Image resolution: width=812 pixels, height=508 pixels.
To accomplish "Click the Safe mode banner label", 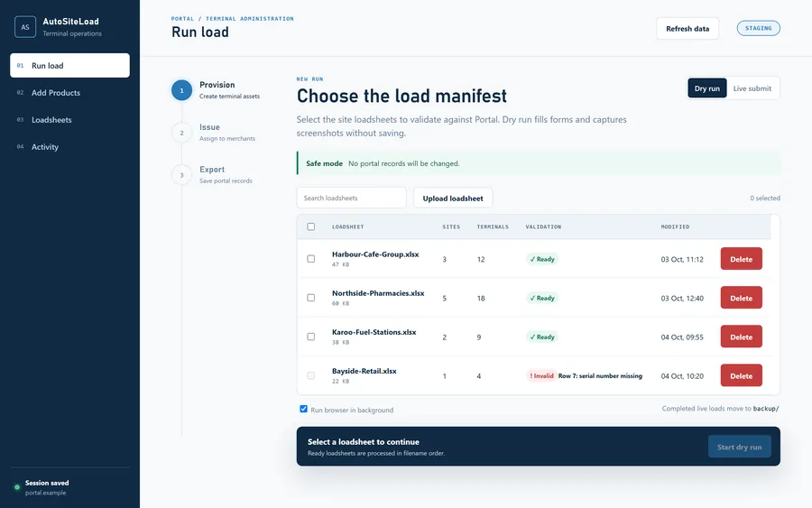I will coord(324,163).
